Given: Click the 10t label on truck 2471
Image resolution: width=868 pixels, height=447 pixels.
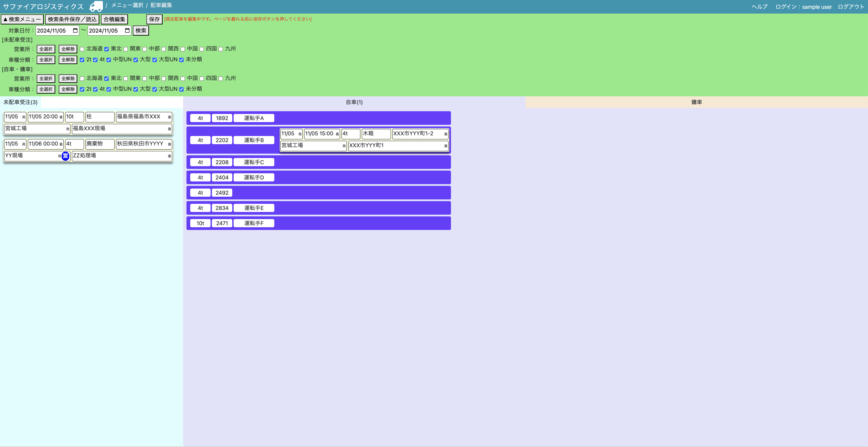Looking at the screenshot, I should (x=200, y=223).
